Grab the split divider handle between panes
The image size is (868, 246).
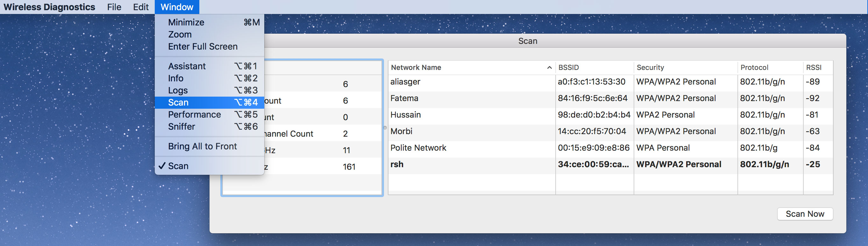[385, 127]
